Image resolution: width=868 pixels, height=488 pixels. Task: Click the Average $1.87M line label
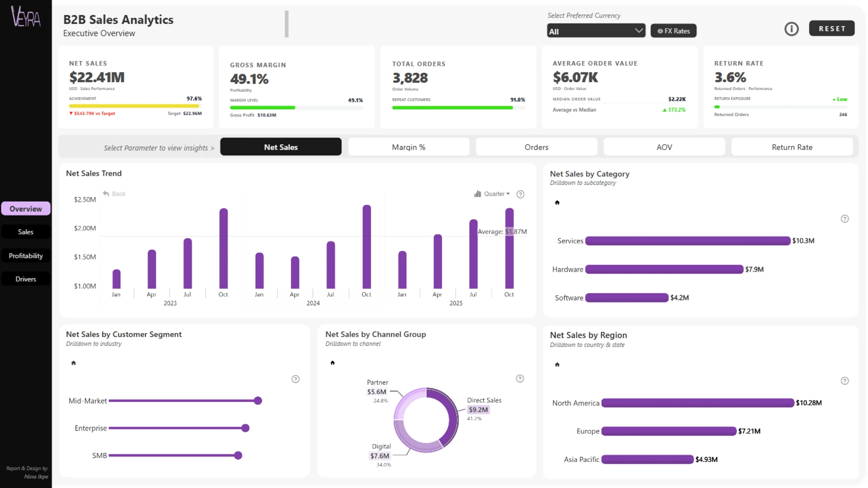pos(502,231)
